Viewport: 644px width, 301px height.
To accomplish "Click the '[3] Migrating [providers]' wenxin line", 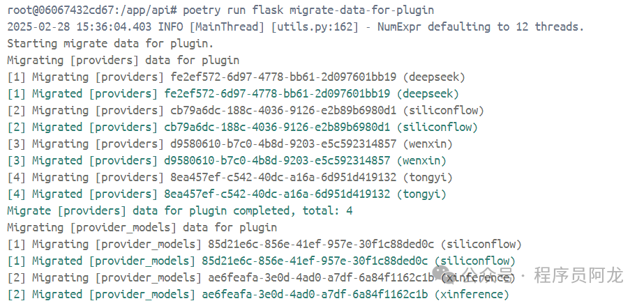I will point(230,144).
